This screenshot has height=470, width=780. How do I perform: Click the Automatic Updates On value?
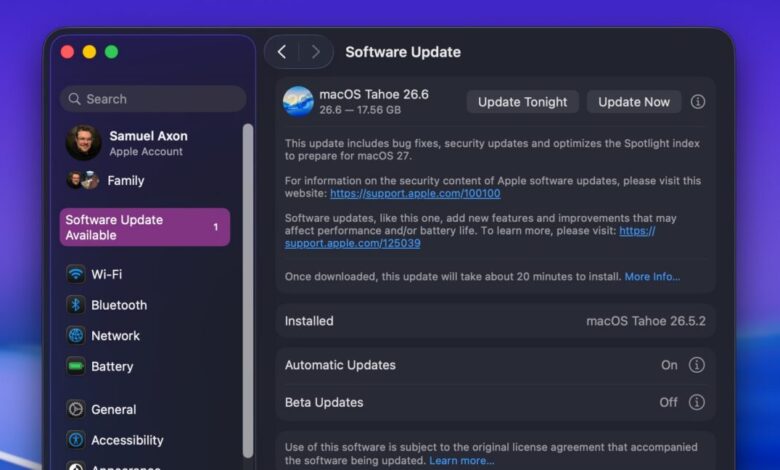(669, 365)
